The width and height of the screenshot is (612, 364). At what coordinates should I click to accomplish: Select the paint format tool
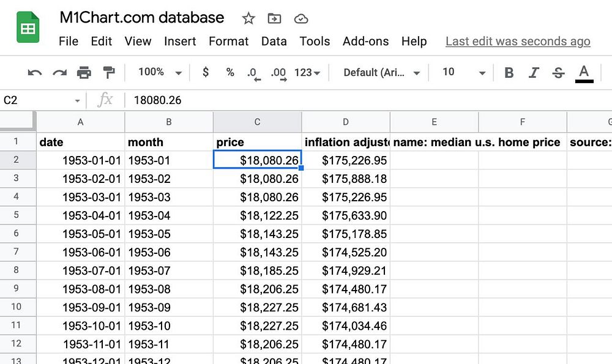pyautogui.click(x=109, y=73)
